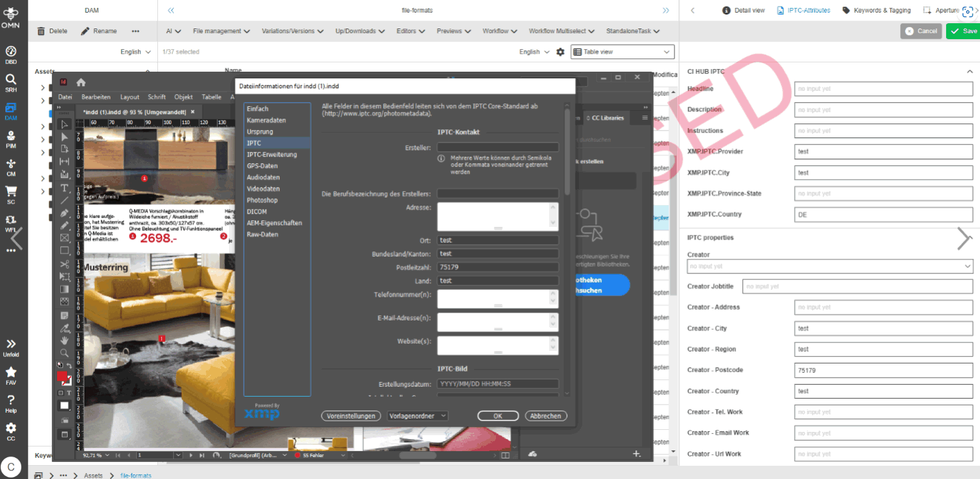
Task: Select the InDesign Type tool
Action: click(64, 188)
